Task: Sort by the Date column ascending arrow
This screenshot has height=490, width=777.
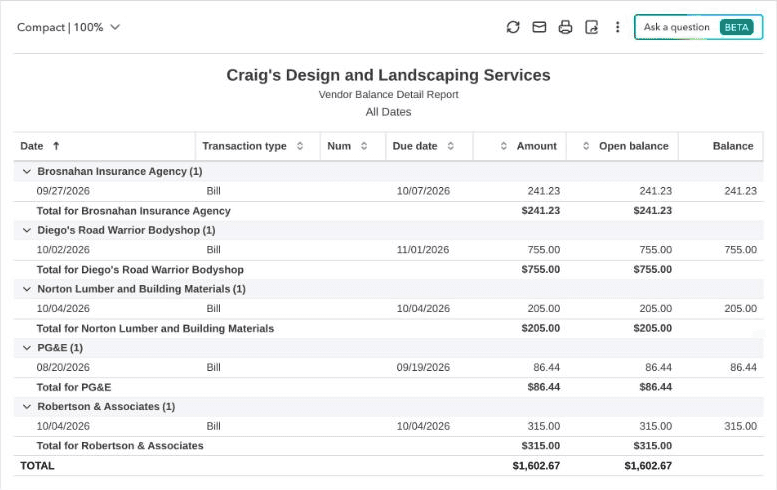Action: pyautogui.click(x=56, y=146)
